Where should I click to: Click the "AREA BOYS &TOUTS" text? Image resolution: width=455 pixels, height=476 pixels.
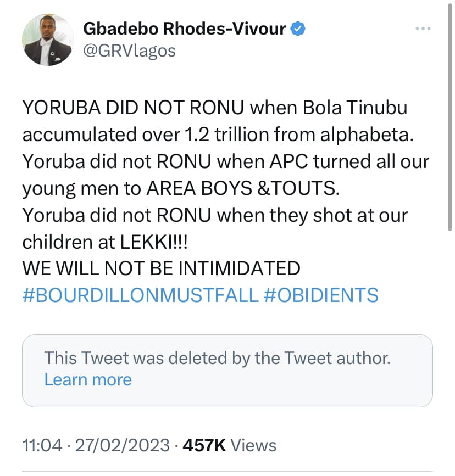coord(243,188)
